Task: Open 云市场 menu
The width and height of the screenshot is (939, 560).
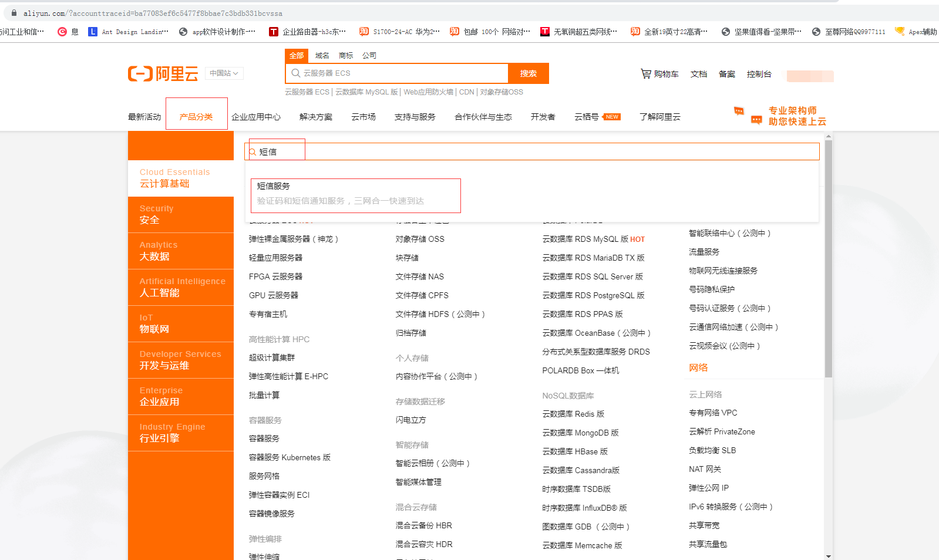Action: pos(364,117)
